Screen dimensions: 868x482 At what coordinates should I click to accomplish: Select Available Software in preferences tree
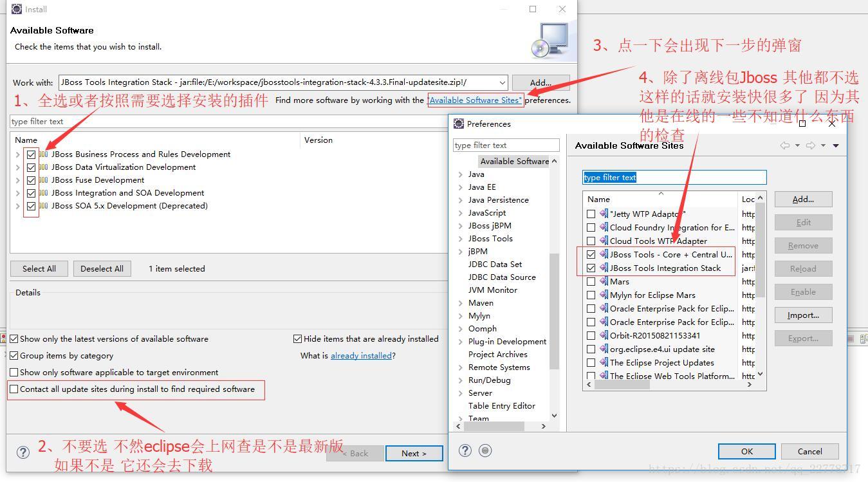tap(514, 161)
